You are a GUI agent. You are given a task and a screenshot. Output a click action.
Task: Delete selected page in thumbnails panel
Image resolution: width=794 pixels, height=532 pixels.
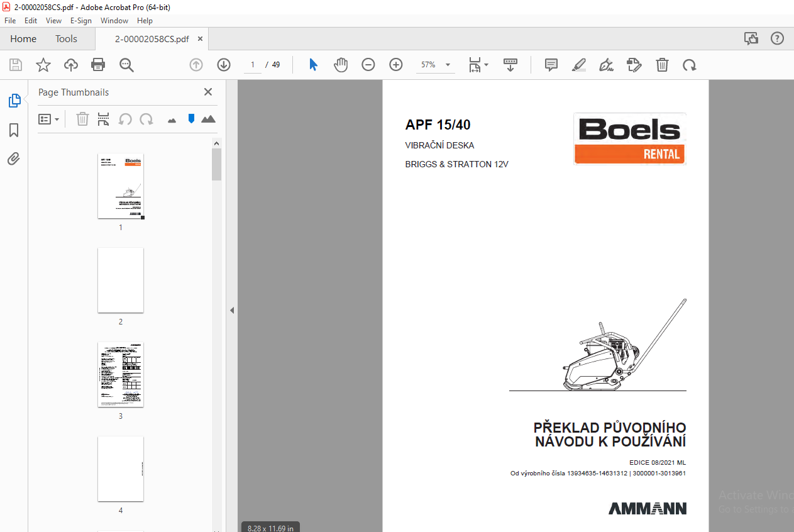point(82,119)
